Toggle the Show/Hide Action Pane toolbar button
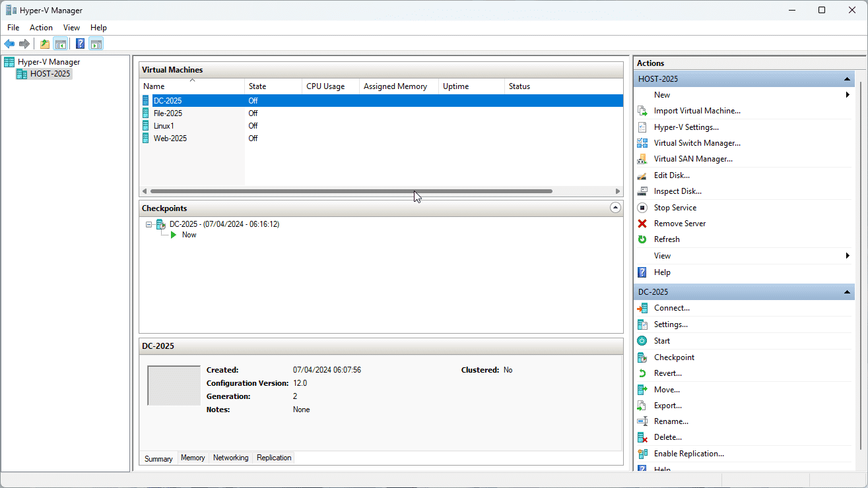Viewport: 868px width, 488px height. [x=96, y=44]
